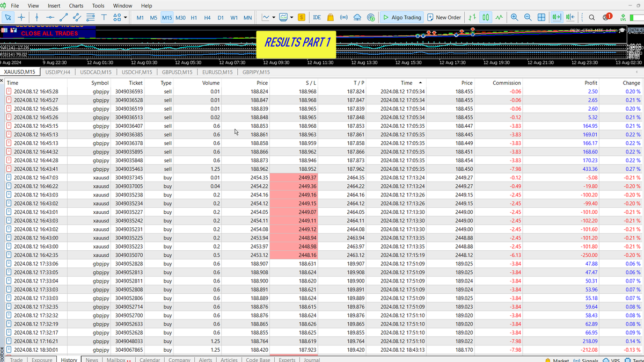
Task: Toggle candlestick chart type
Action: 486,17
